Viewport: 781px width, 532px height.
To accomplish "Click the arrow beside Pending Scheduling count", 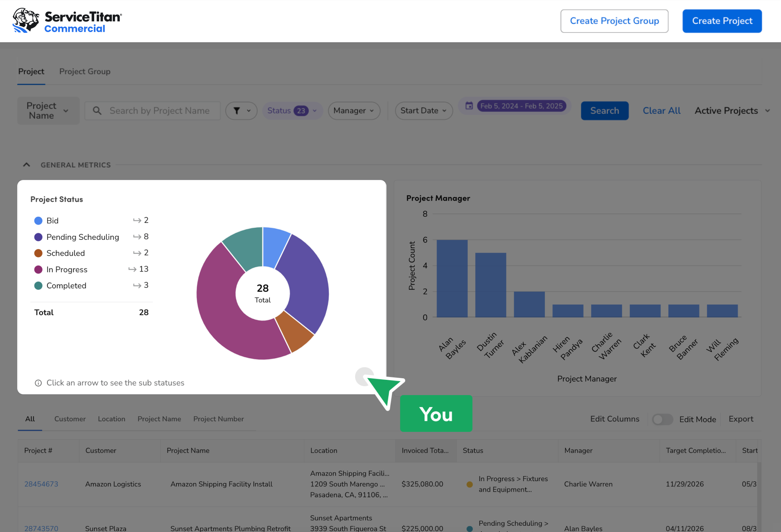I will (137, 237).
